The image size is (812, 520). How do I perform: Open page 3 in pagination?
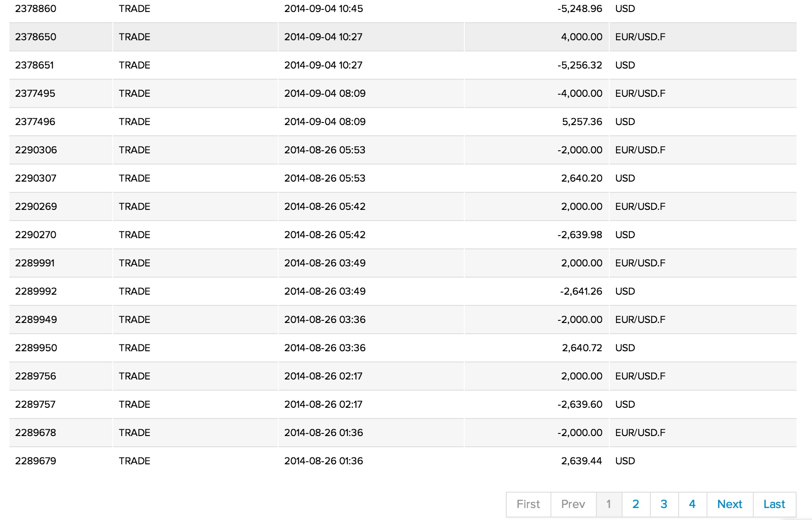pos(664,504)
